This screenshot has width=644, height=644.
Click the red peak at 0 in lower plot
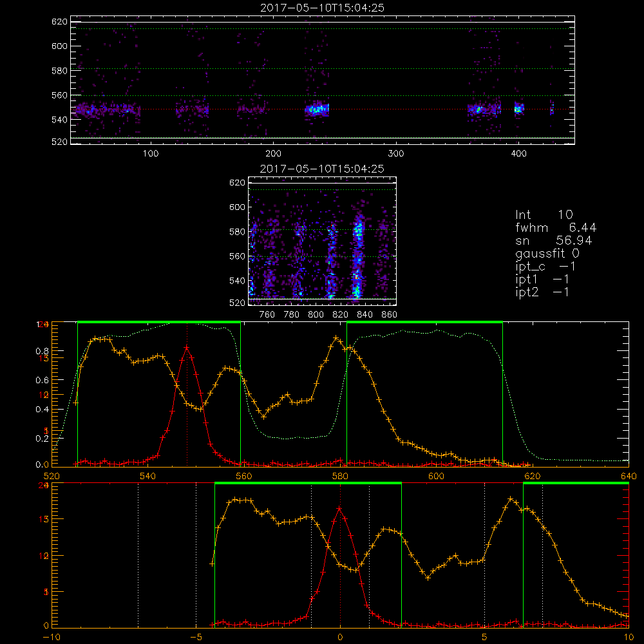click(339, 509)
